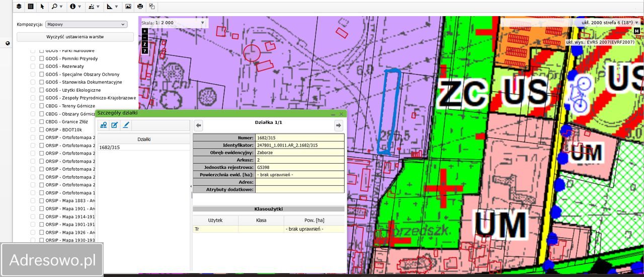This screenshot has width=644, height=277.
Task: Toggle GDOŚ - Specjalne Obszary Ochrony checkbox
Action: click(x=42, y=75)
